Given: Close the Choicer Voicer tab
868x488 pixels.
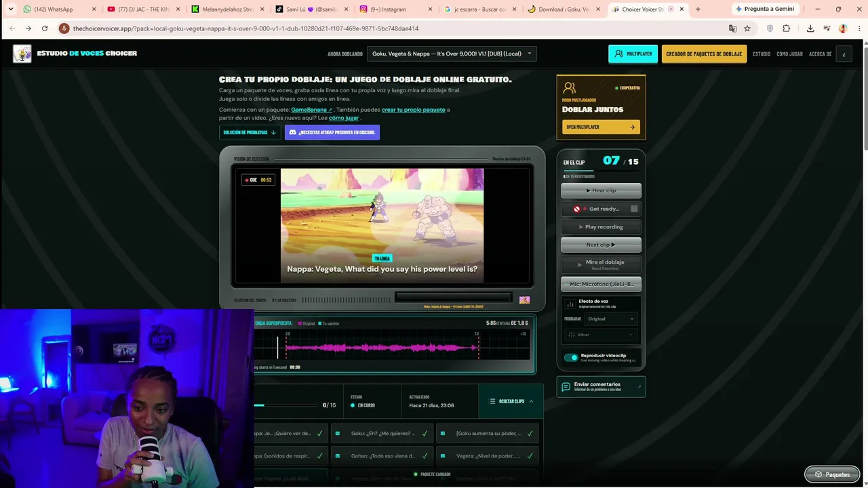Looking at the screenshot, I should tap(680, 9).
